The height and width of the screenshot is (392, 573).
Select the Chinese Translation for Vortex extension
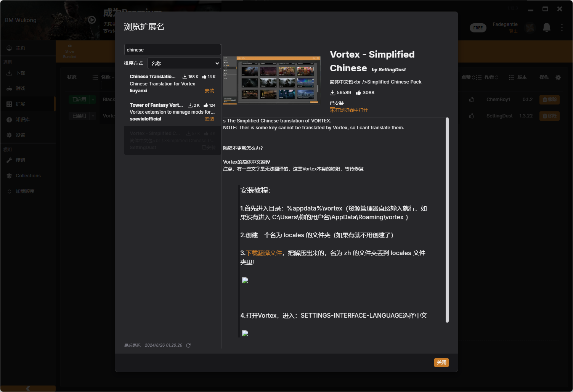pyautogui.click(x=172, y=84)
